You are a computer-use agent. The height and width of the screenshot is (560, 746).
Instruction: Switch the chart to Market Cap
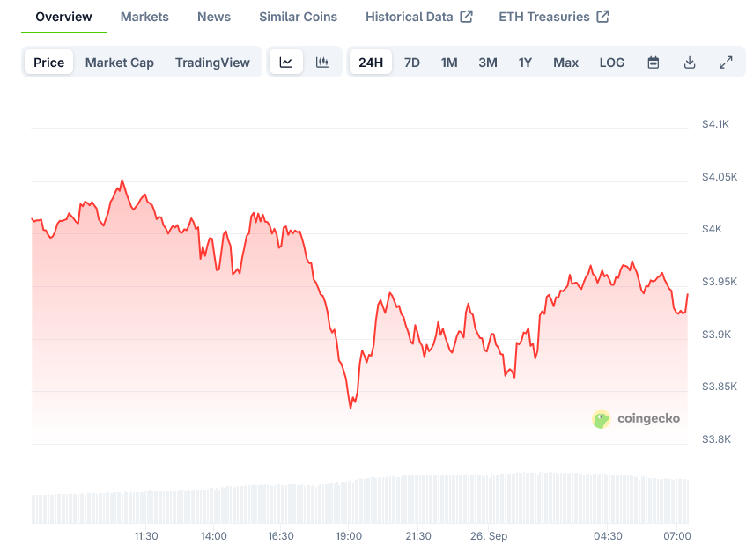[119, 63]
